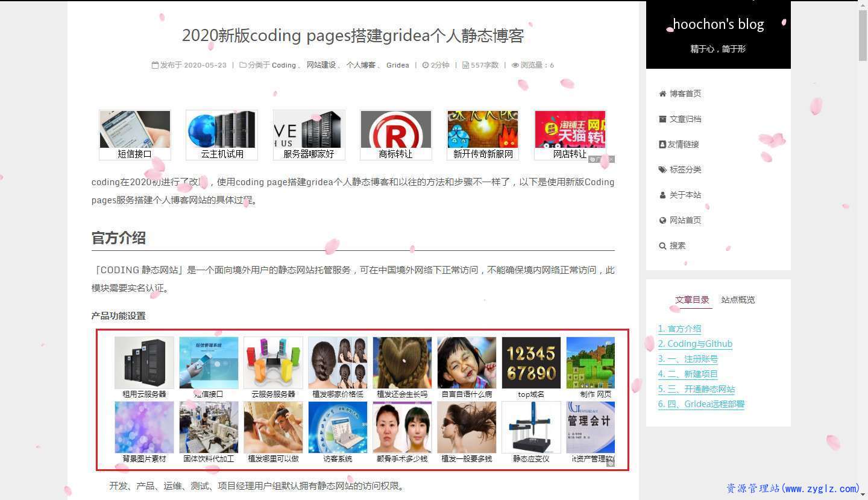The width and height of the screenshot is (868, 500).
Task: Open the Coding category link
Action: 284,65
